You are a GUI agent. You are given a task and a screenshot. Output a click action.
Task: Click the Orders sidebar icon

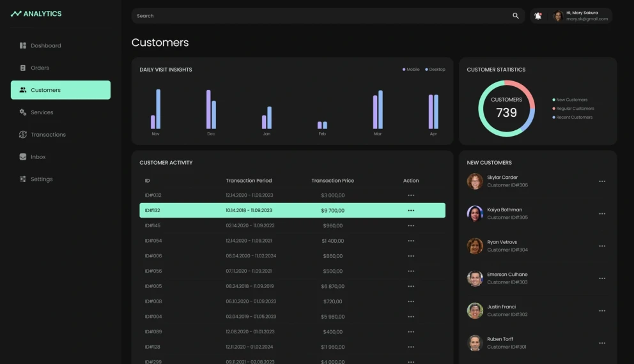pyautogui.click(x=23, y=68)
